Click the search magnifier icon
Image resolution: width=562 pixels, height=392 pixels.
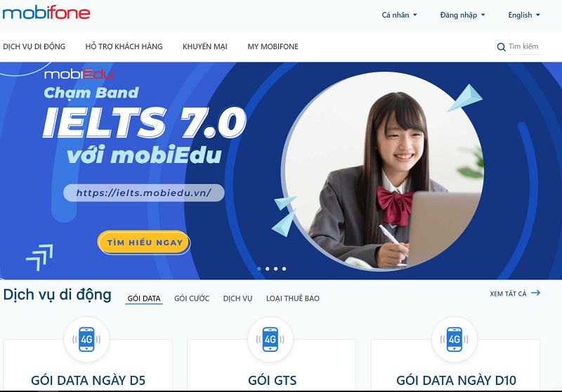click(x=501, y=47)
